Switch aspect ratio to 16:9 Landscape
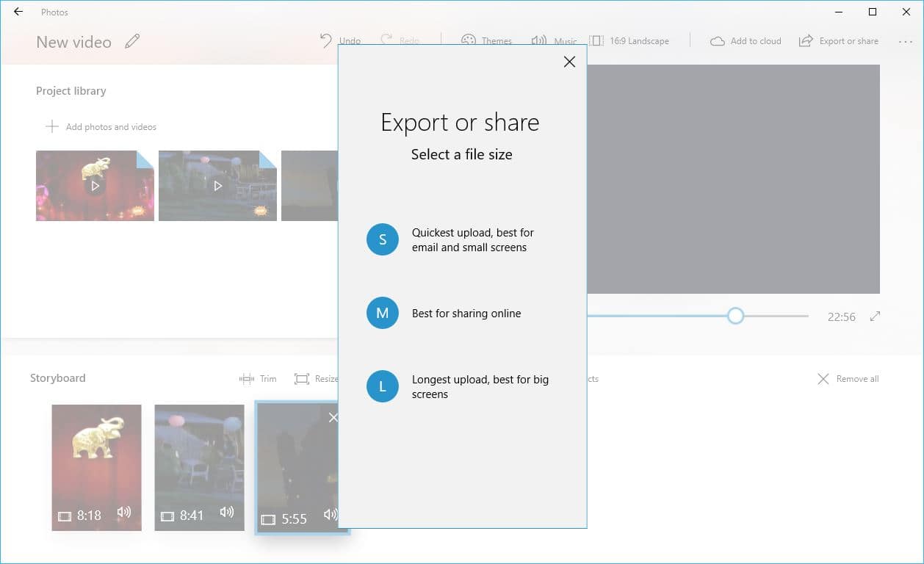This screenshot has width=924, height=564. coord(630,40)
